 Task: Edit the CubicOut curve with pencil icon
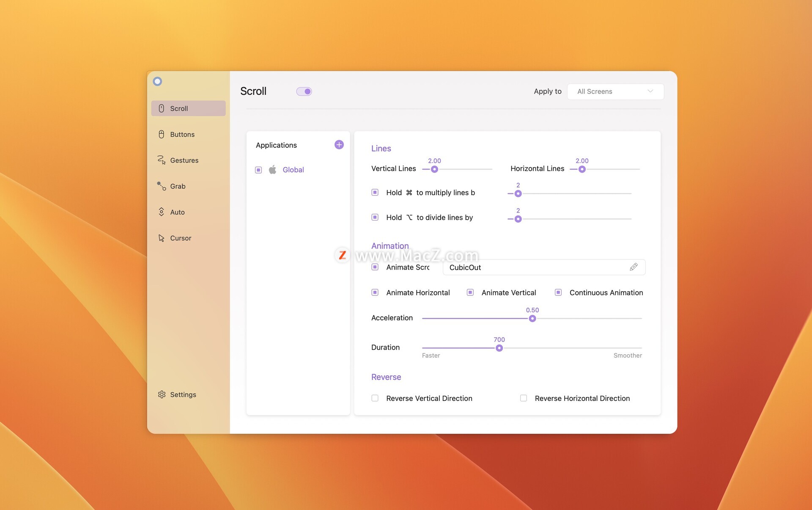634,267
